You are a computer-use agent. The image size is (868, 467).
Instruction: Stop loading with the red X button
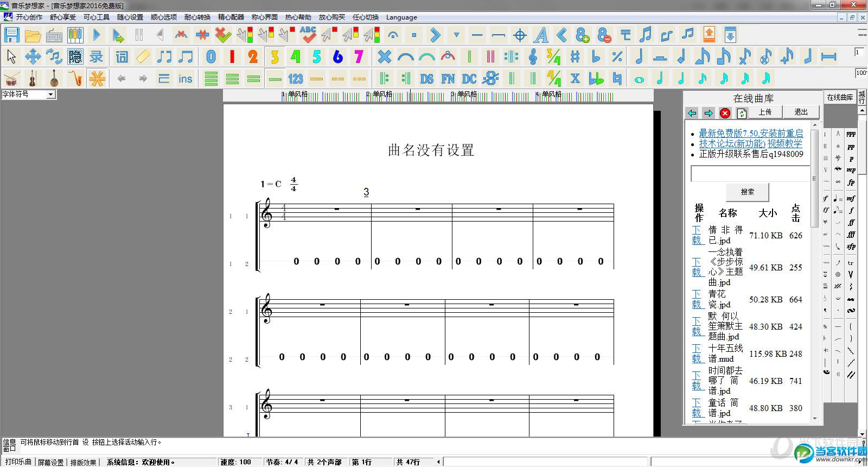point(725,113)
